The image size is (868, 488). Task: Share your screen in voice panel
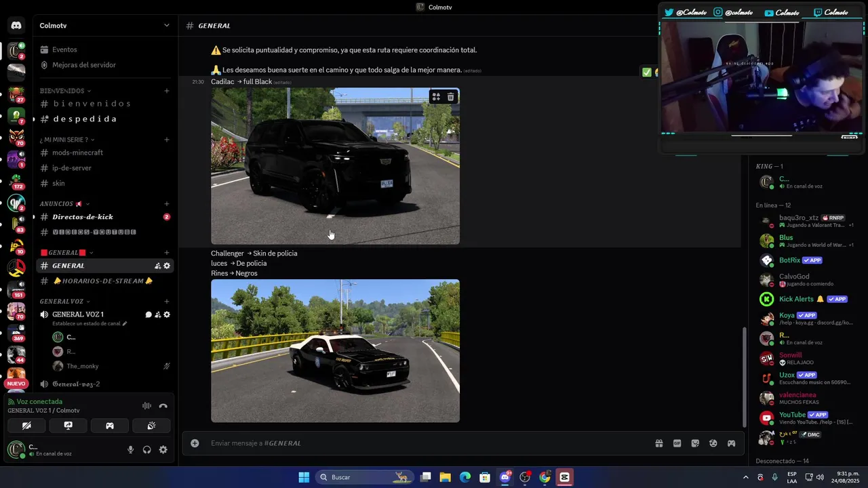point(68,426)
